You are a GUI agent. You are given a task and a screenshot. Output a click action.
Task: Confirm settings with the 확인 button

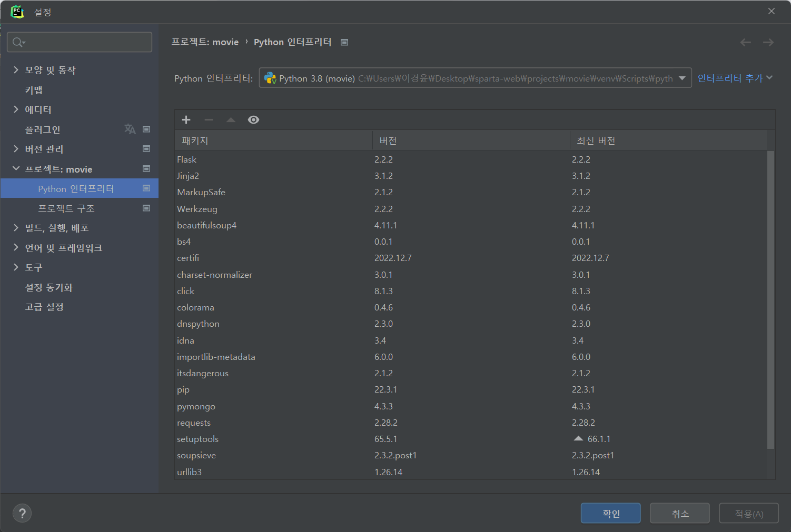pos(611,513)
